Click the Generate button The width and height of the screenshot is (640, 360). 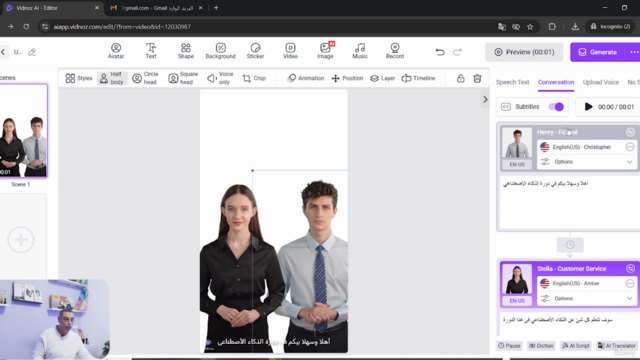(598, 52)
